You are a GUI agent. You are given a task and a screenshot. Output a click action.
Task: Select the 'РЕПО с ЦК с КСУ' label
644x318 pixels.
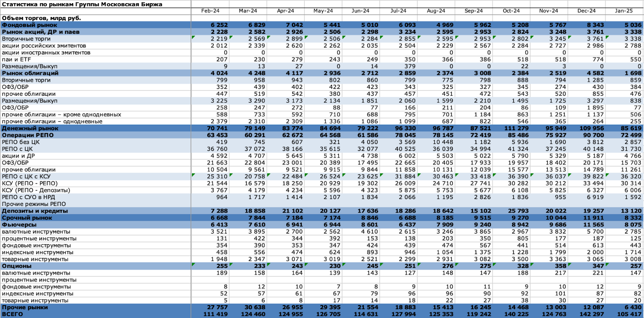(x=26, y=176)
